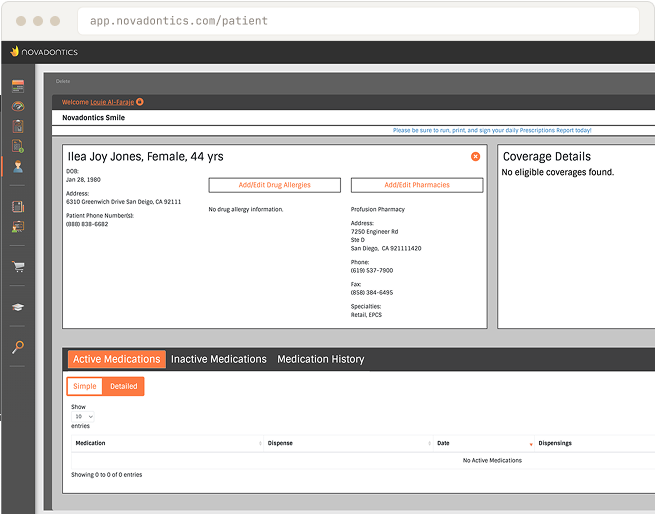
Task: Click the DOB value Jan 28, 1980
Action: tap(83, 180)
